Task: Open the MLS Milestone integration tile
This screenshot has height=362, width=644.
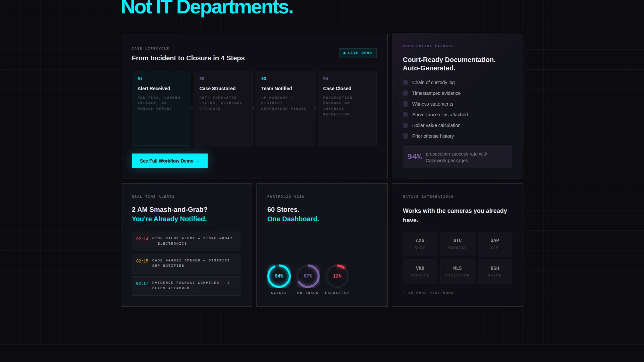Action: [458, 271]
